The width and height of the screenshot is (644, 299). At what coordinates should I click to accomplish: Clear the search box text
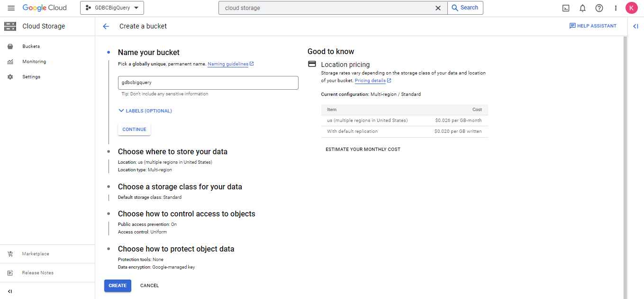coord(438,8)
